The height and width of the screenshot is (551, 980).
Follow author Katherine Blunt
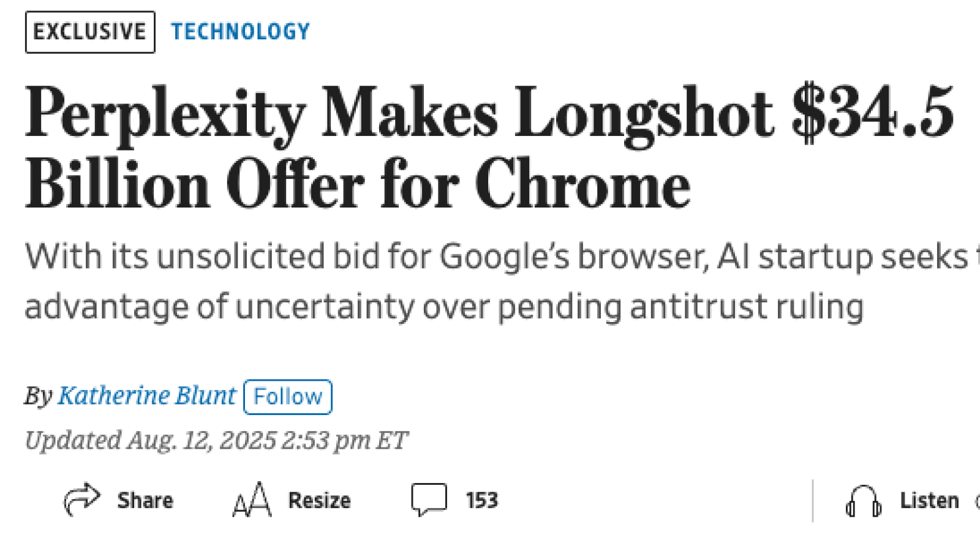point(288,397)
